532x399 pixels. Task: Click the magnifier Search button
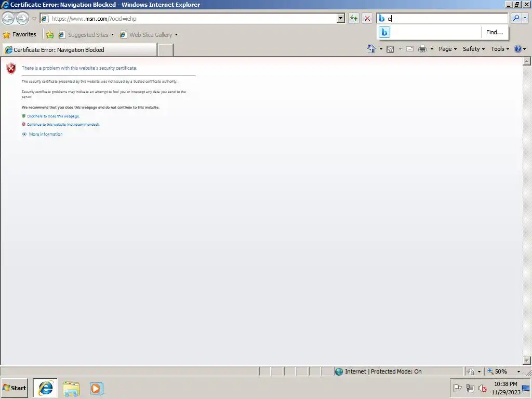pos(516,18)
